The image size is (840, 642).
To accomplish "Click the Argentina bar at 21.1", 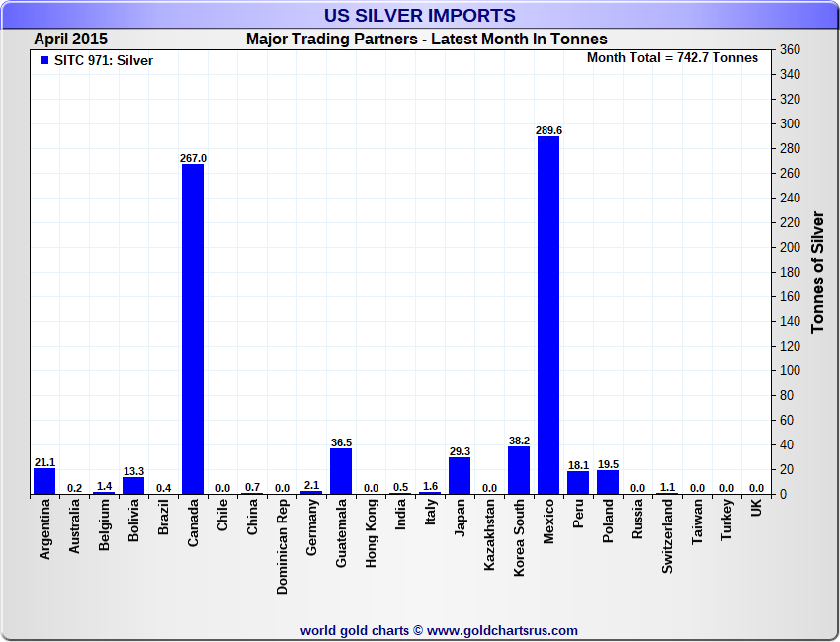I will point(44,481).
